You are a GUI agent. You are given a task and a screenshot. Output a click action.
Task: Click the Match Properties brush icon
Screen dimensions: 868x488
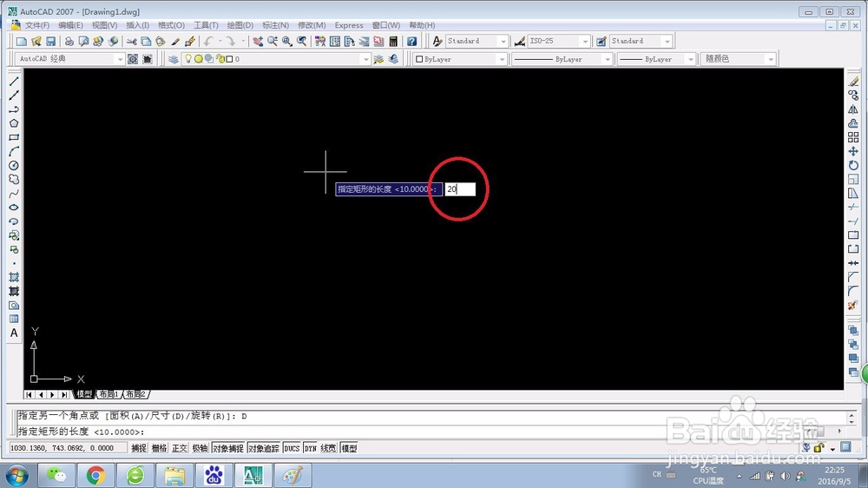click(x=175, y=41)
